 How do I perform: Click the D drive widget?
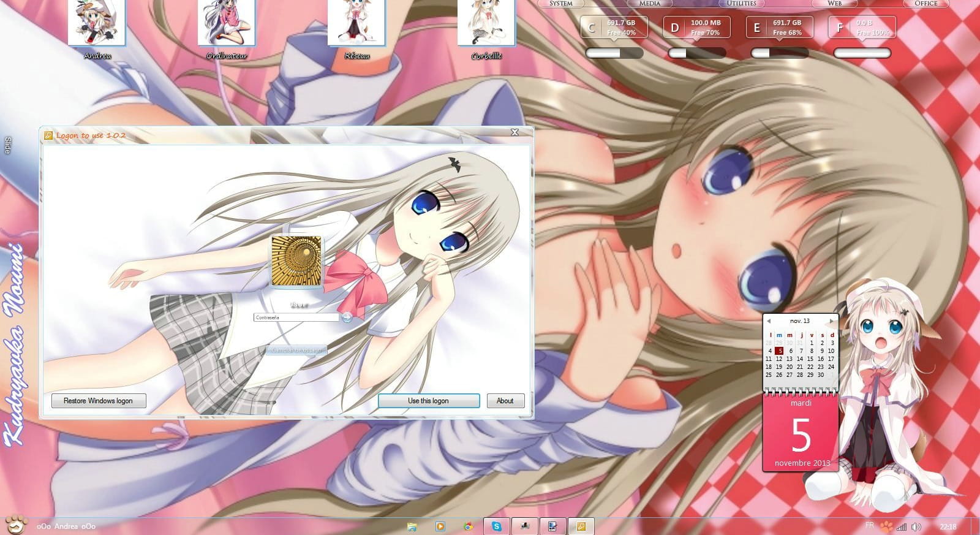(x=697, y=28)
